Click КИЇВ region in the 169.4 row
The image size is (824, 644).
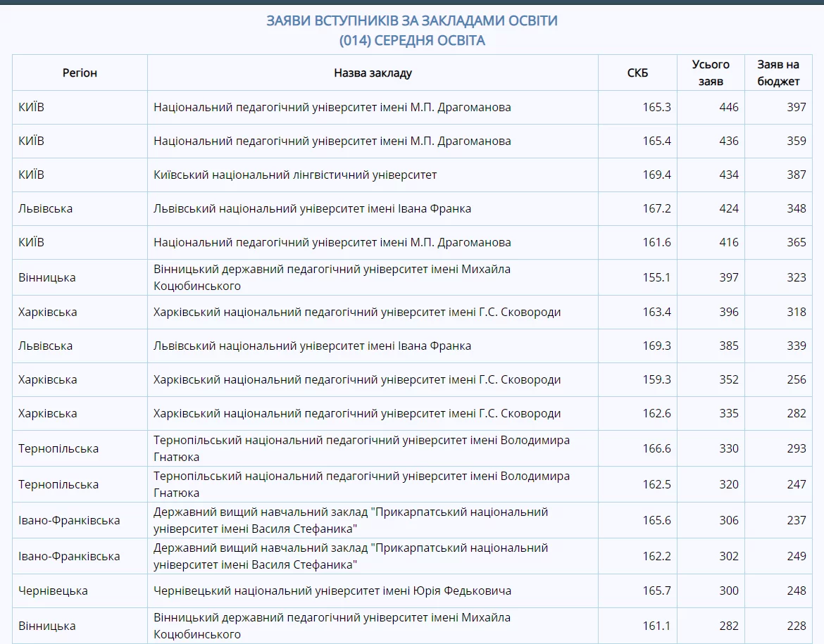coord(32,175)
